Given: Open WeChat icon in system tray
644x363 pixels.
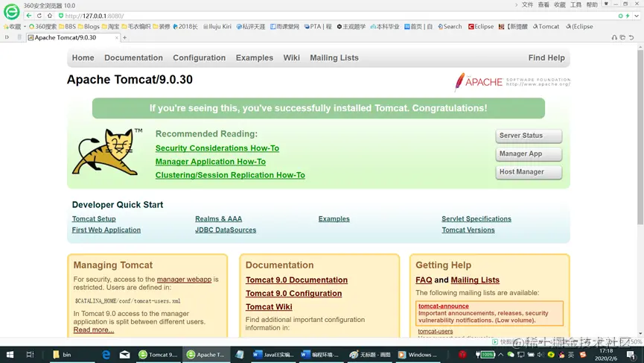Looking at the screenshot, I should (x=511, y=354).
